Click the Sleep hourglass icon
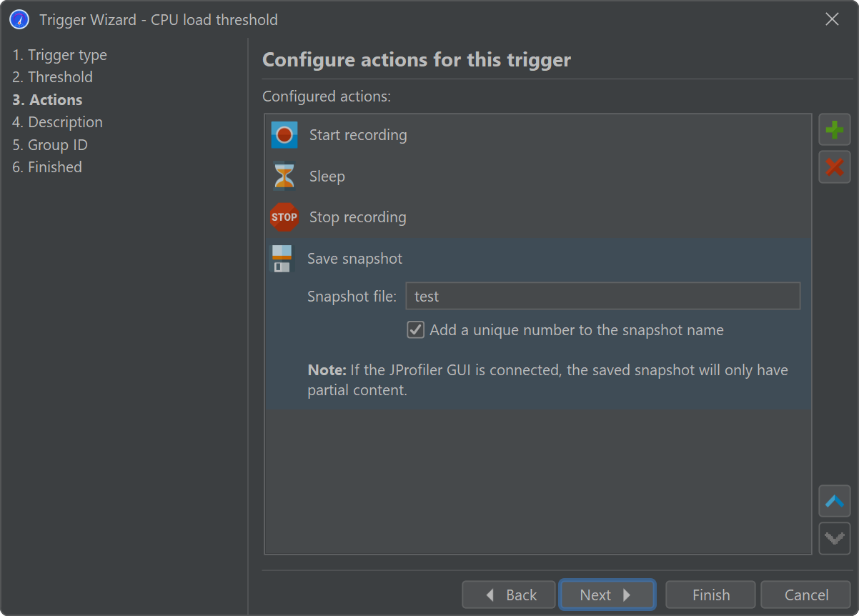Screen dimensions: 859x616 [x=284, y=176]
